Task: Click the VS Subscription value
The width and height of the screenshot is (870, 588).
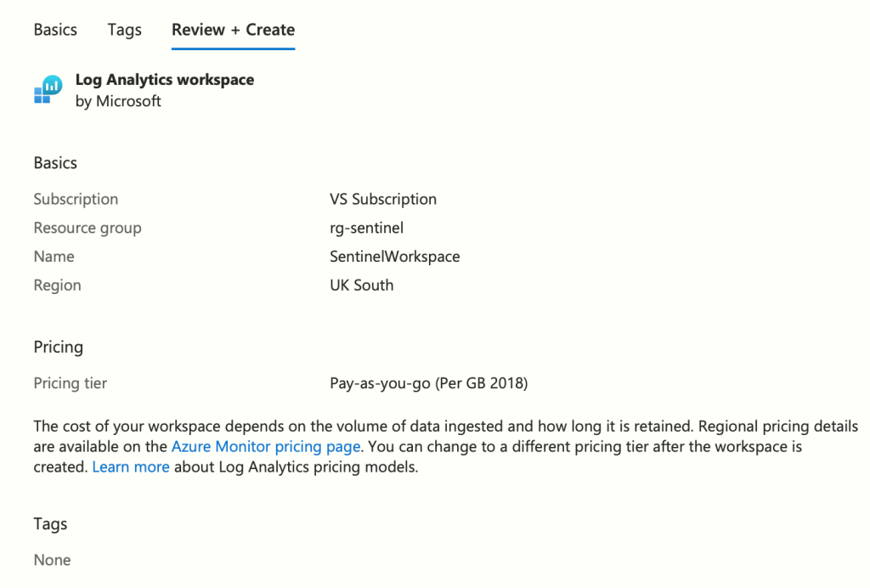Action: tap(383, 200)
